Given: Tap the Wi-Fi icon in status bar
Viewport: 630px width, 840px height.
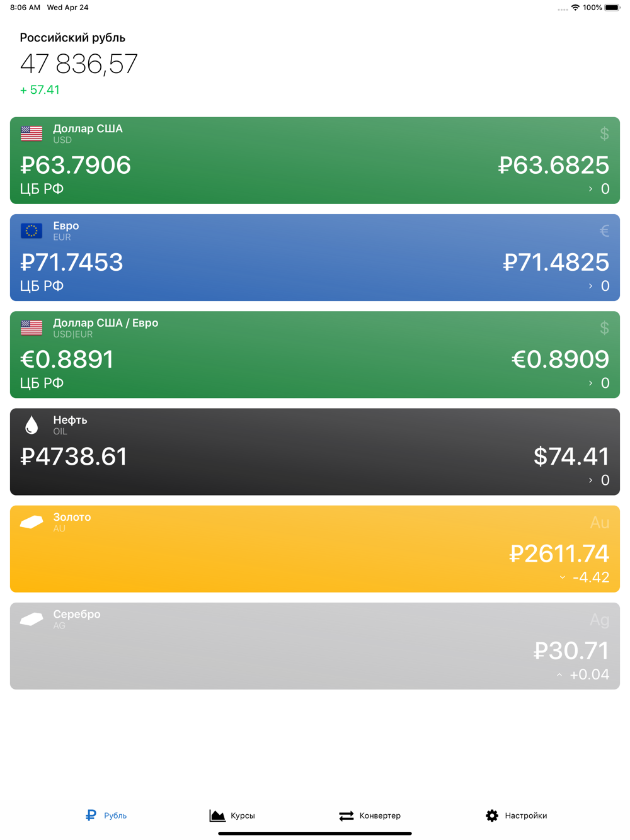Looking at the screenshot, I should (x=575, y=8).
